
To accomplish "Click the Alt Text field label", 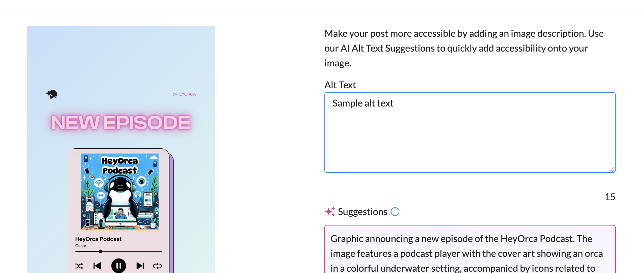I will [340, 85].
